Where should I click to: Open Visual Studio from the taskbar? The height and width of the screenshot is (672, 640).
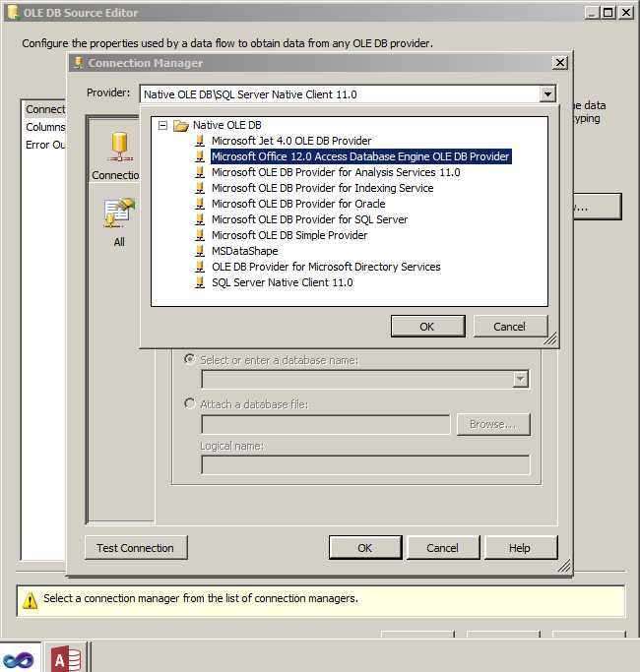17,659
